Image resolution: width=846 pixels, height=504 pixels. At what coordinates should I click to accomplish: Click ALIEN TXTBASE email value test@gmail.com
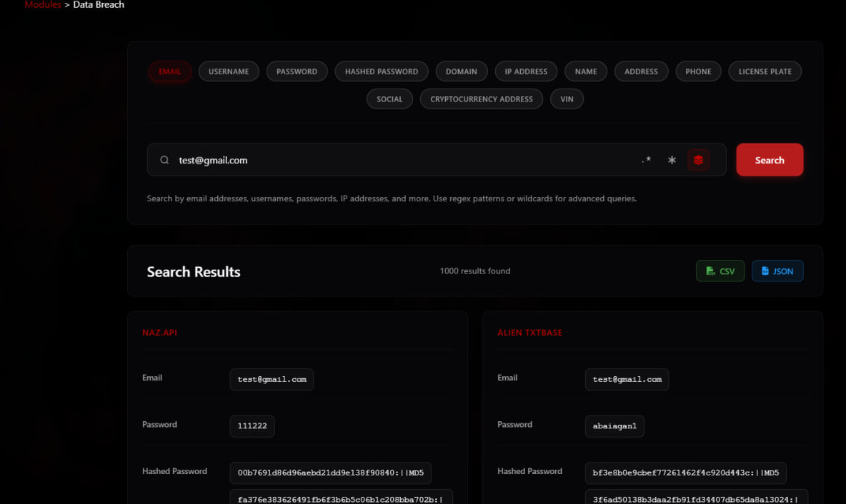627,380
